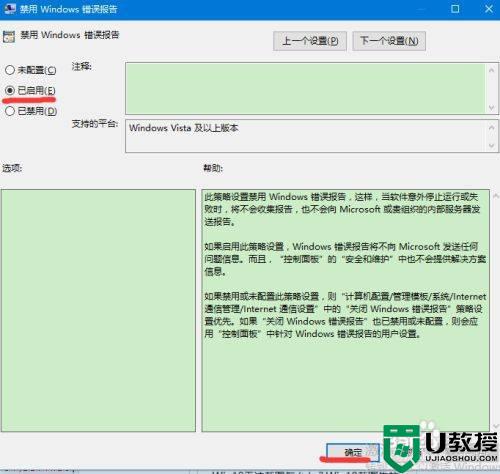Click 支持的平台 box scroll-down arrow
Viewport: 500px width, 474px height.
[491, 145]
